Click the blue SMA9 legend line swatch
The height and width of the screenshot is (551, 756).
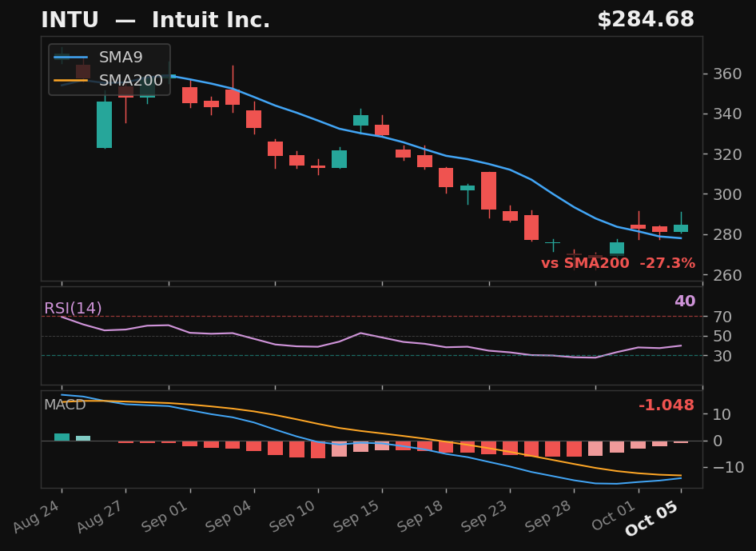pyautogui.click(x=71, y=58)
